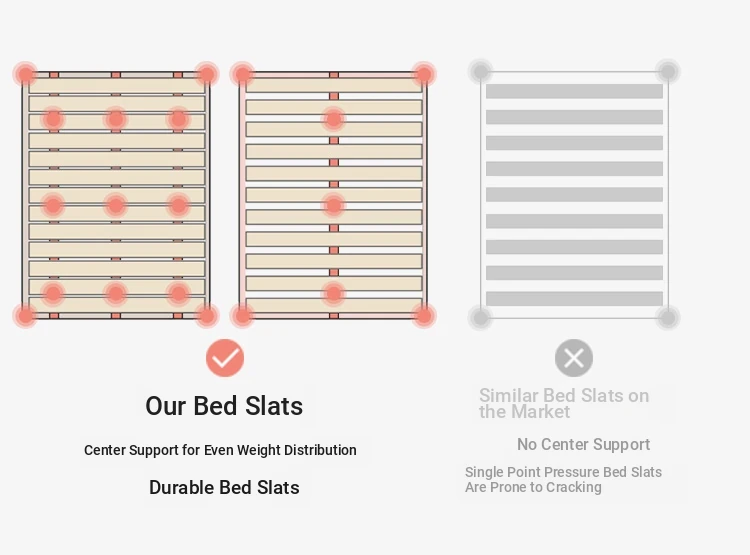Click top-left red corner dot of left bed
750x555 pixels.
(25, 74)
